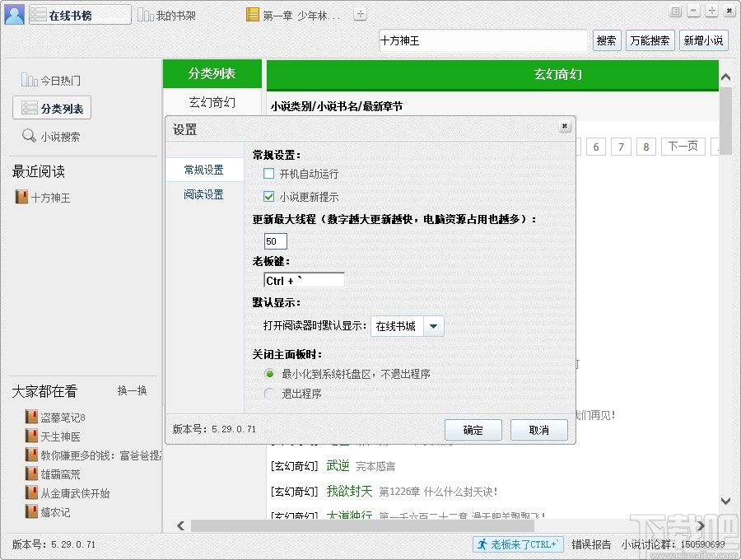Image resolution: width=741 pixels, height=560 pixels.
Task: Enable 开机自动运行 checkbox
Action: click(x=268, y=174)
